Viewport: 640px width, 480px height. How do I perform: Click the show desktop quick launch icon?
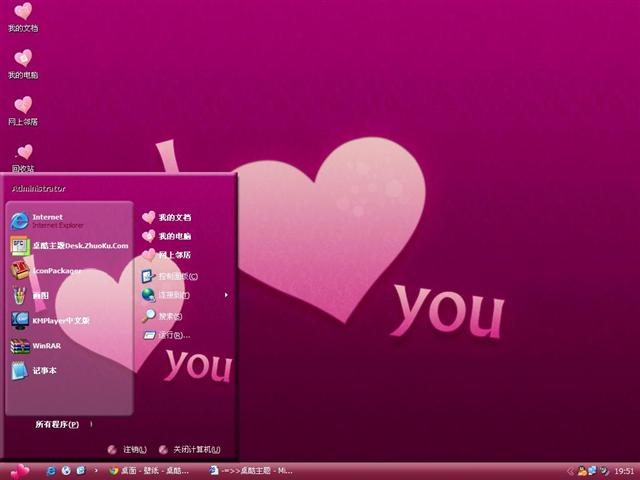81,471
